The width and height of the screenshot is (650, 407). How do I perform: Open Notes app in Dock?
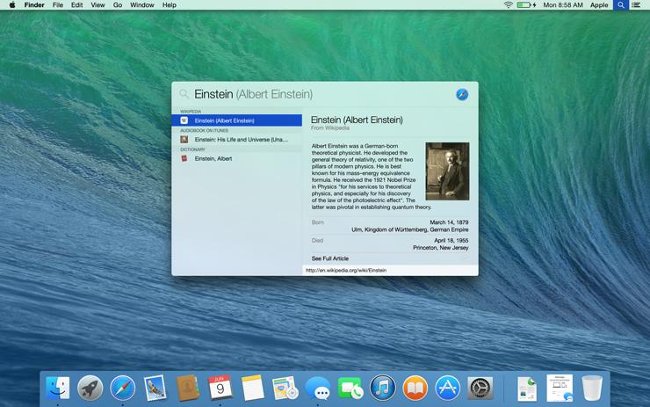coord(252,388)
